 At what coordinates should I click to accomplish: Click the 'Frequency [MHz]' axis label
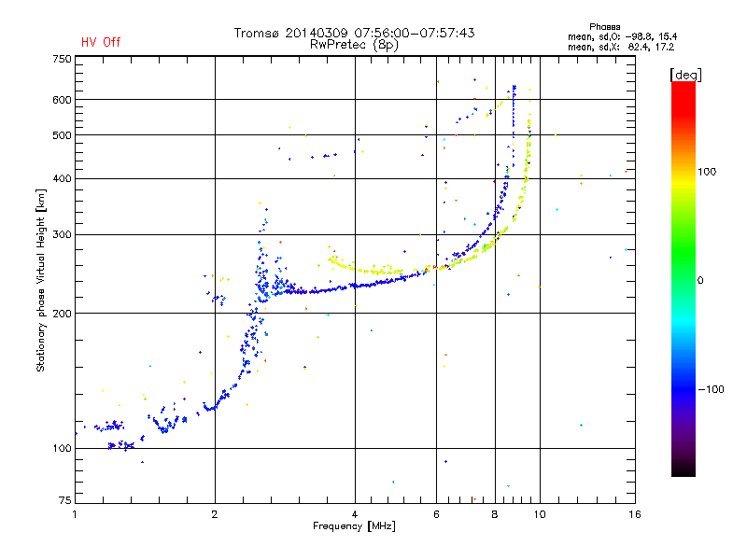[354, 526]
